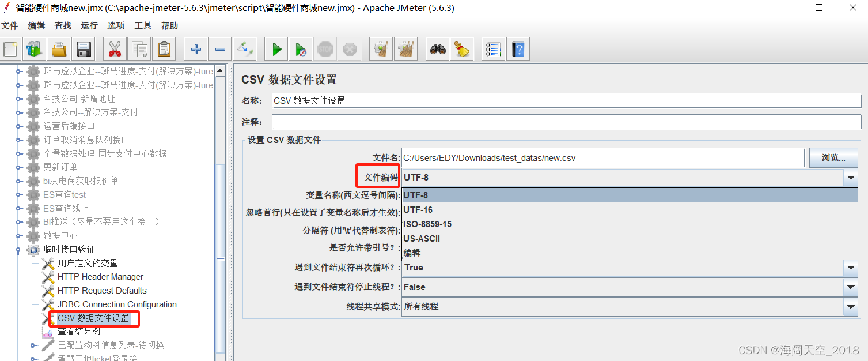The height and width of the screenshot is (361, 868).
Task: Open the Search icon with binoculars
Action: [x=437, y=48]
